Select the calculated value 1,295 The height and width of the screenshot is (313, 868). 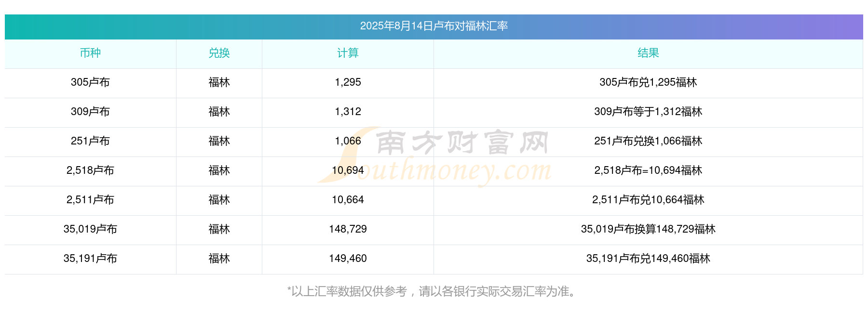click(x=348, y=82)
